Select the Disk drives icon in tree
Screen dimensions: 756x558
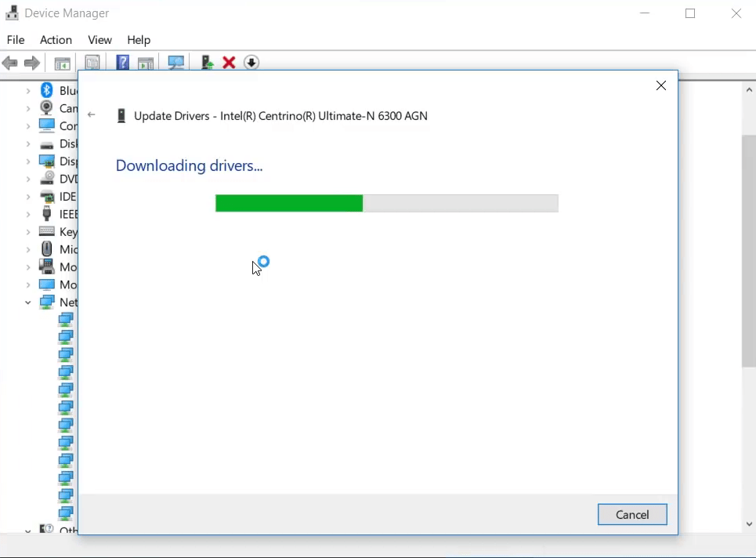47,144
